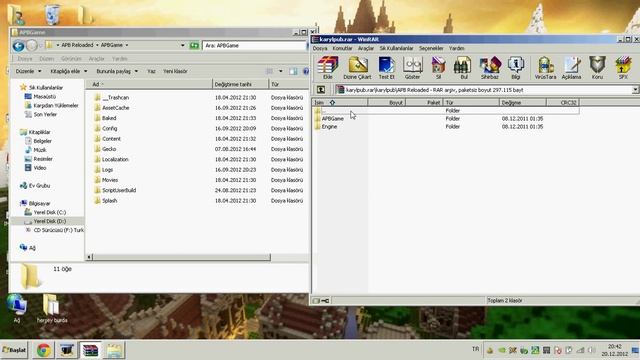Viewport: 640px width, 360px height.
Task: Open the WinRAR Dosya menu
Action: (x=320, y=48)
